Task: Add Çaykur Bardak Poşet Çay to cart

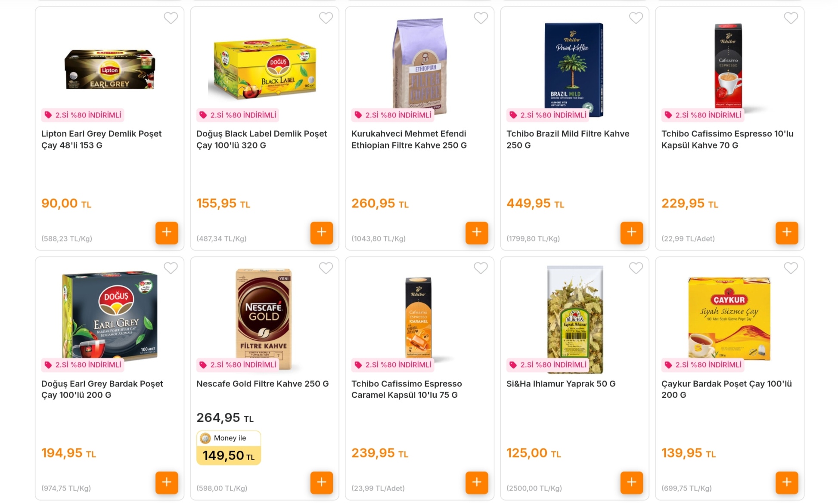Action: [787, 482]
